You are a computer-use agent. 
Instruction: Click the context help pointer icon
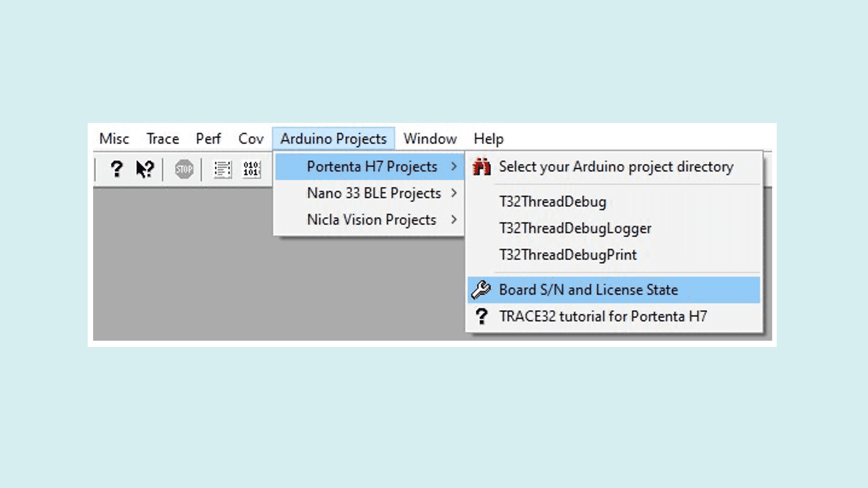(x=145, y=169)
